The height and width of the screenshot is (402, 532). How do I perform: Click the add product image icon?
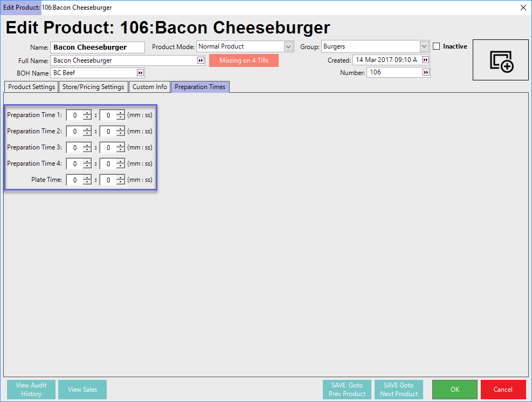[x=501, y=60]
